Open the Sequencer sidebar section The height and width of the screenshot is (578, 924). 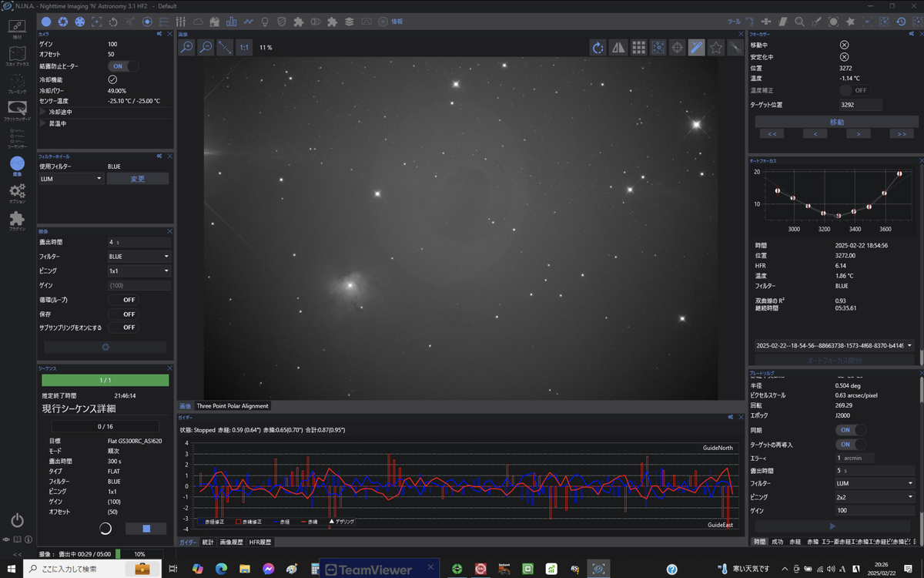pyautogui.click(x=17, y=138)
